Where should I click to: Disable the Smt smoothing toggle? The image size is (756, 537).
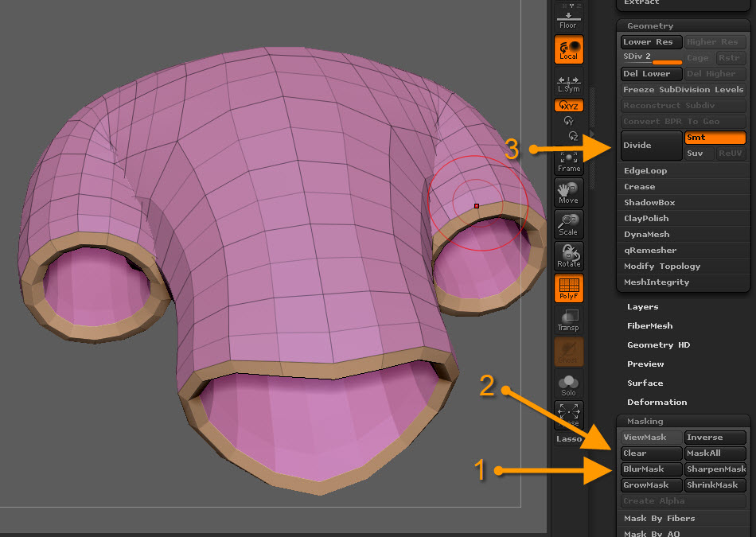(x=715, y=138)
